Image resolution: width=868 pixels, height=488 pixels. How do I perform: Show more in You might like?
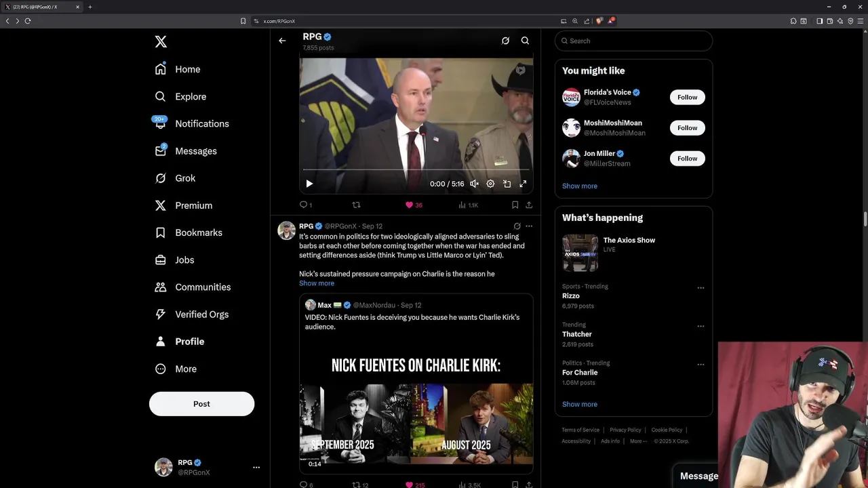click(580, 186)
